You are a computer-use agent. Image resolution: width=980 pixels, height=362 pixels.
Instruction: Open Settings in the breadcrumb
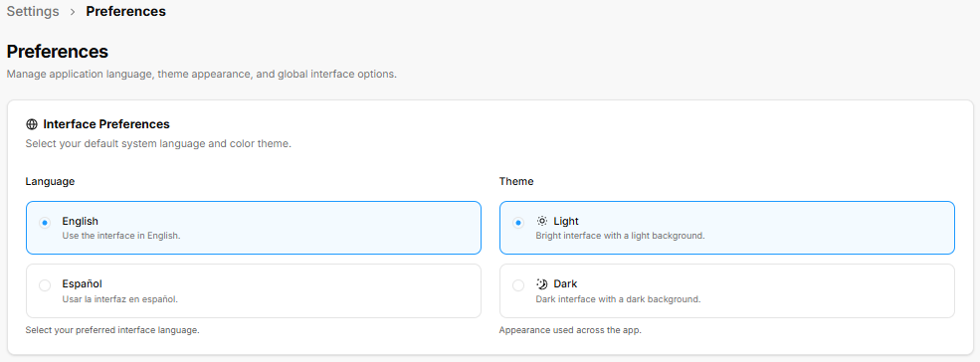pos(33,11)
